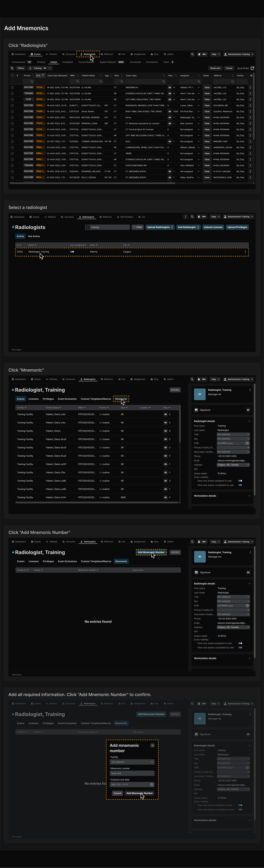Click Cancel in the Add mnemonic number dialog

(x=118, y=793)
